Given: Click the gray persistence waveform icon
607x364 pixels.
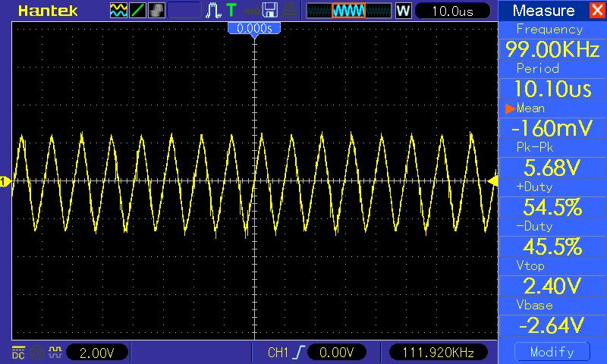Looking at the screenshot, I should 156,11.
